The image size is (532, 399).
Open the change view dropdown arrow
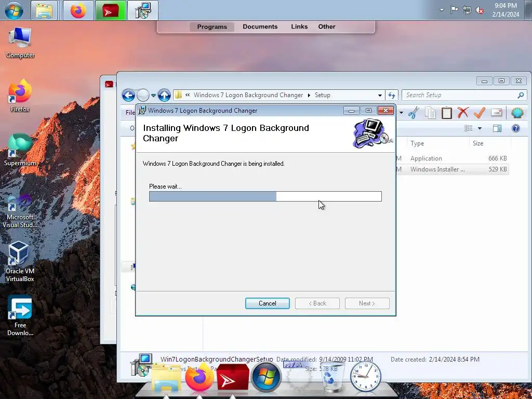[480, 128]
